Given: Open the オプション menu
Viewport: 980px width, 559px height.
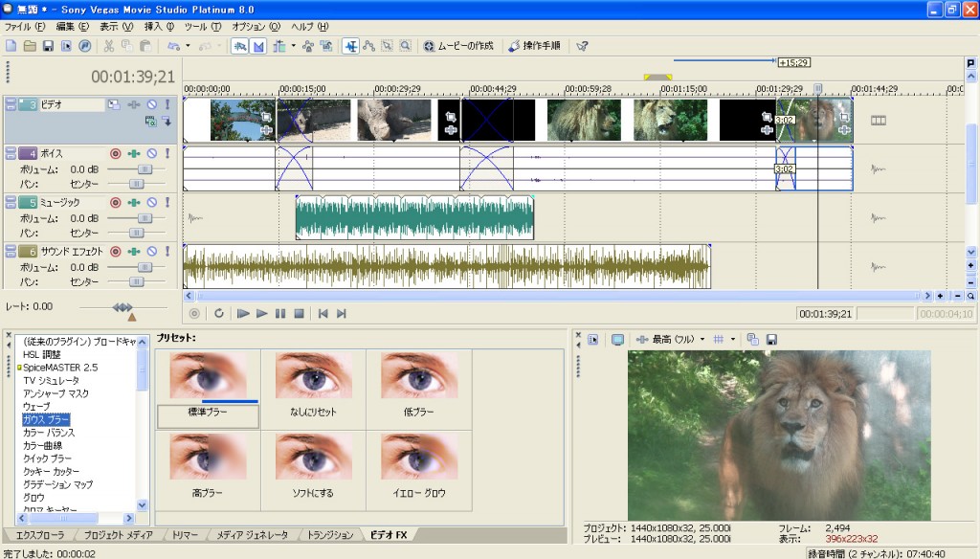Looking at the screenshot, I should (256, 26).
